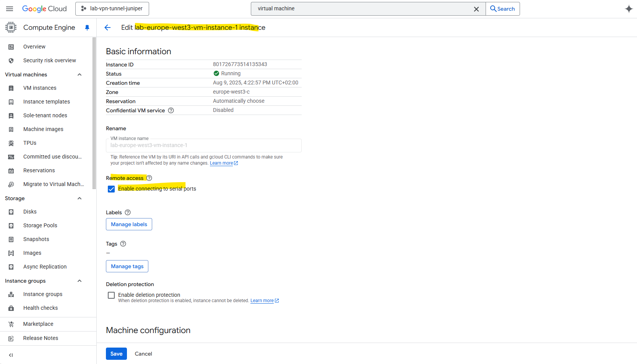Collapse the Storage section

[80, 198]
